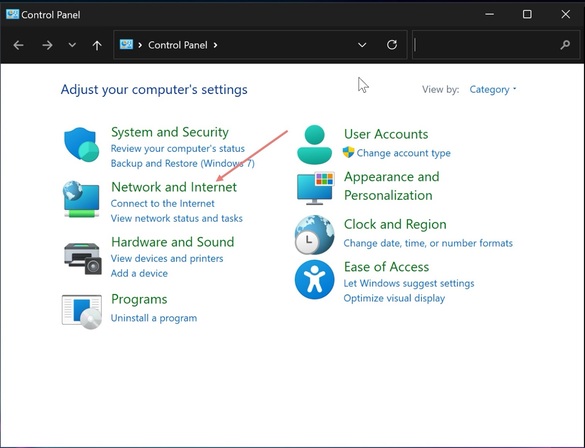Expand chevron before Control Panel in breadcrumb
This screenshot has width=585, height=448.
(140, 45)
